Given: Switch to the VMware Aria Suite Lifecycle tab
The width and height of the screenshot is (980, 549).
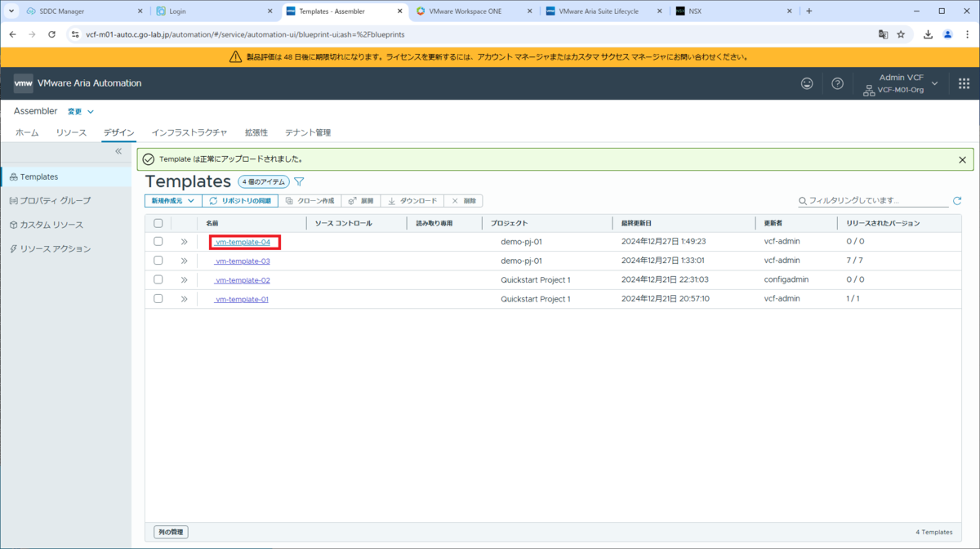Looking at the screenshot, I should [x=604, y=11].
